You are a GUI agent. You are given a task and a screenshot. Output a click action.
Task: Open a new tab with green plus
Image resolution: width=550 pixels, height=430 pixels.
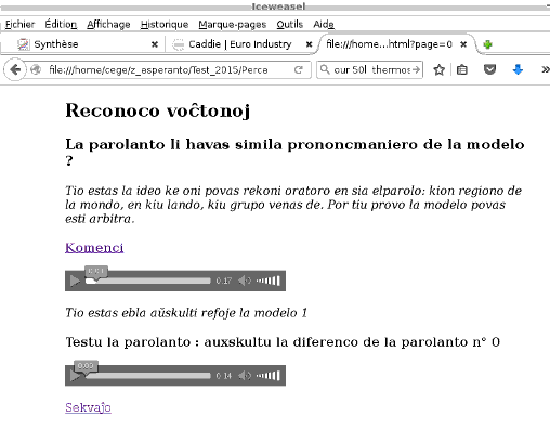pos(488,45)
